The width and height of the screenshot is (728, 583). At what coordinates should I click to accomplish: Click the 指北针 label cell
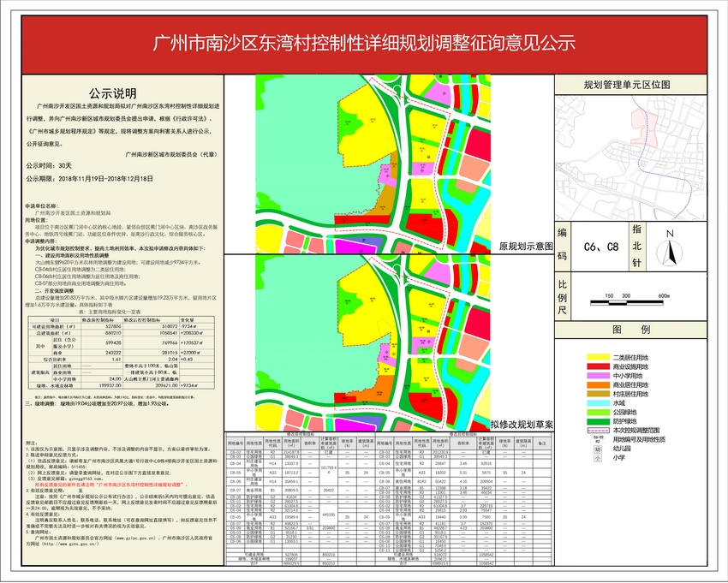pyautogui.click(x=636, y=246)
